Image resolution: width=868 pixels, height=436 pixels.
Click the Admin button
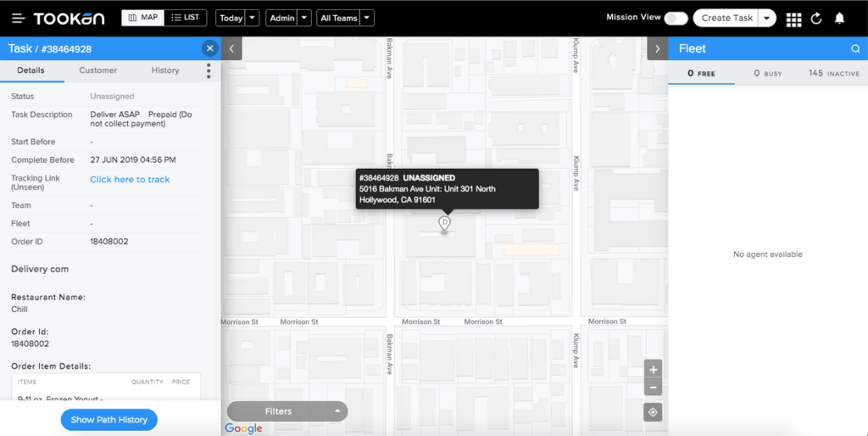tap(281, 19)
